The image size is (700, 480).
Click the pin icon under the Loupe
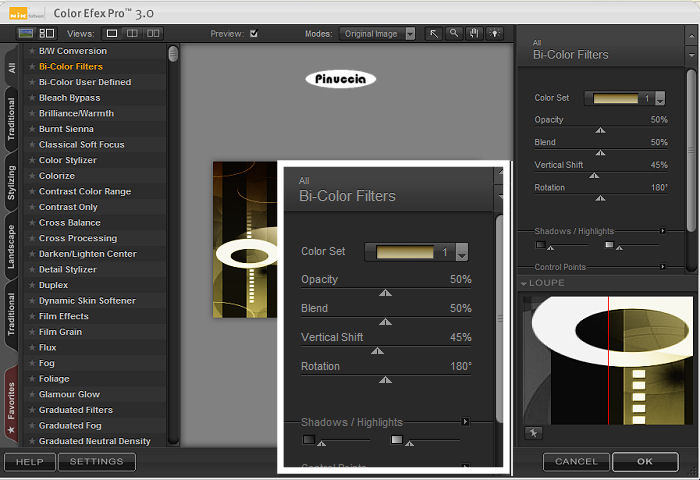point(533,432)
